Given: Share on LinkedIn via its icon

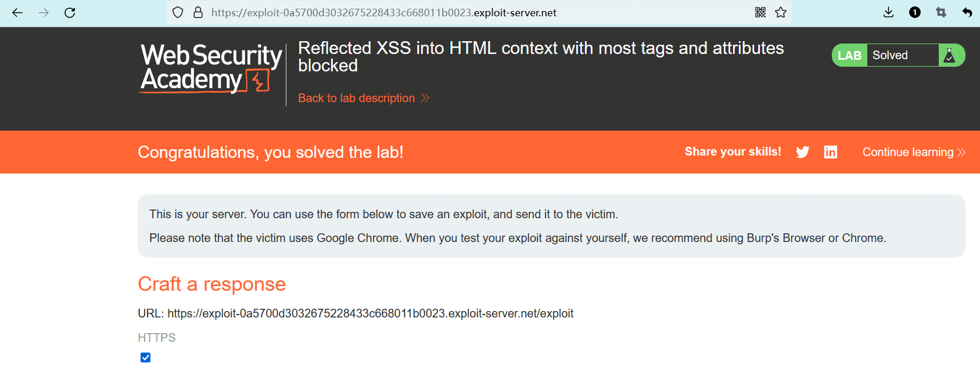Looking at the screenshot, I should click(831, 152).
